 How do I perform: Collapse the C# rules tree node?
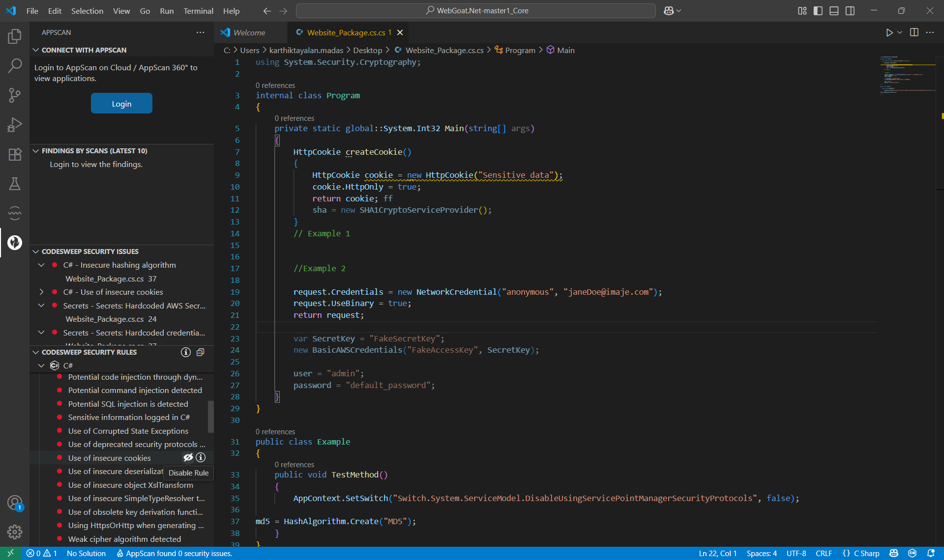click(41, 365)
